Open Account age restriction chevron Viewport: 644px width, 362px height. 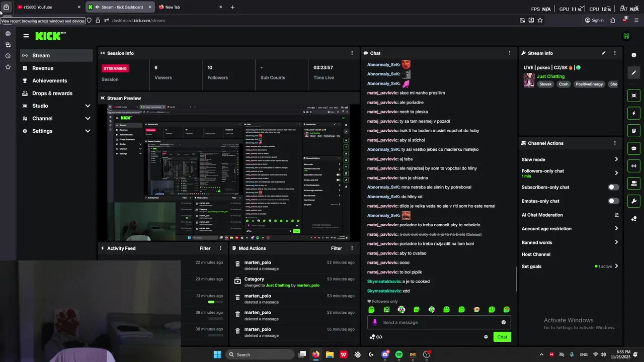(616, 228)
